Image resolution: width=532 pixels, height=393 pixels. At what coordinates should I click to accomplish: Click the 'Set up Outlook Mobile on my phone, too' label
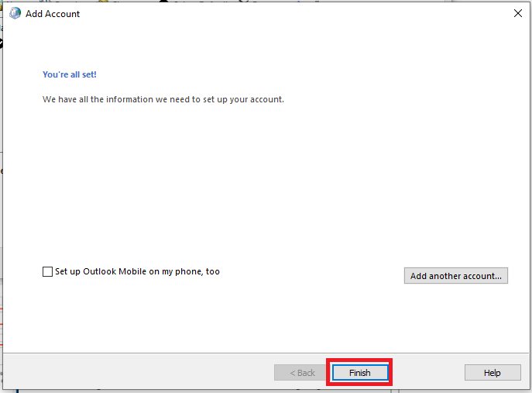137,272
